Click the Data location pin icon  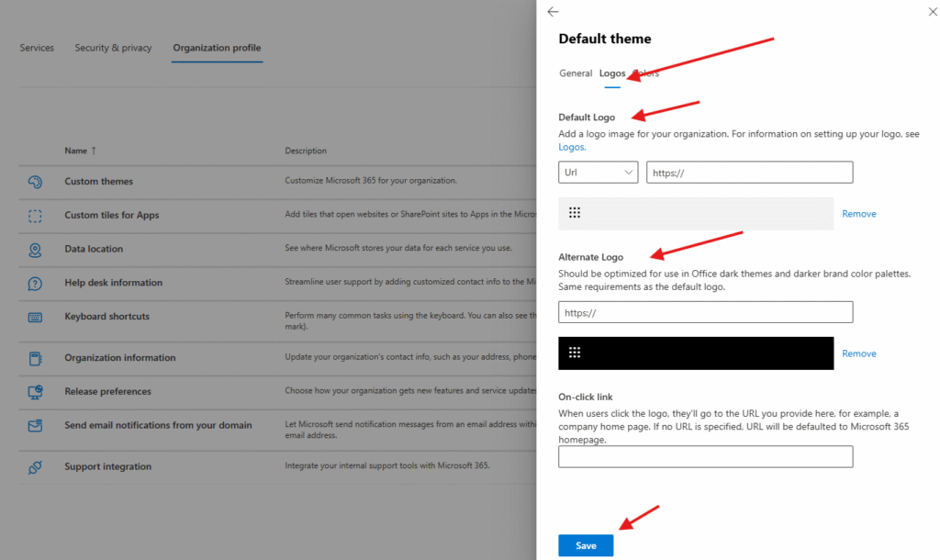point(35,249)
